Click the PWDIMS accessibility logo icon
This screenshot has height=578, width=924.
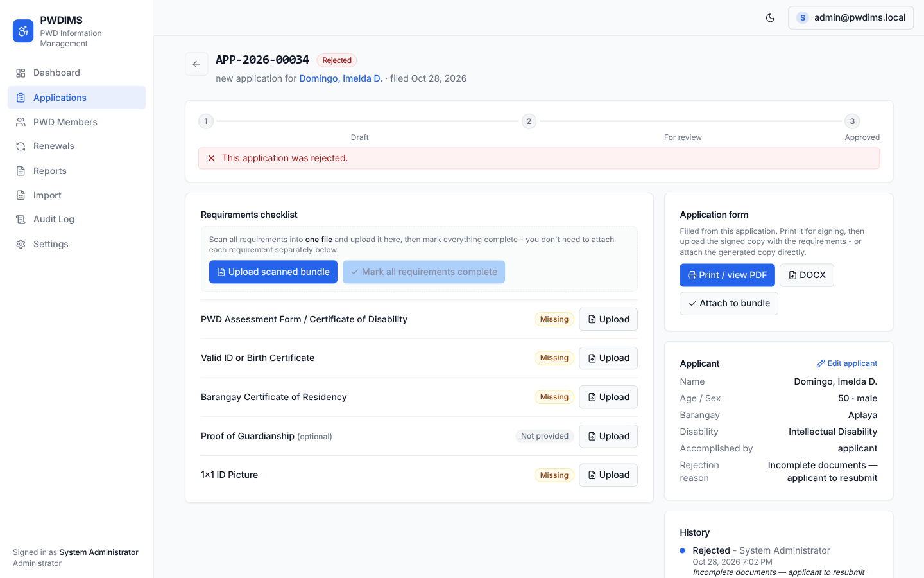[23, 31]
